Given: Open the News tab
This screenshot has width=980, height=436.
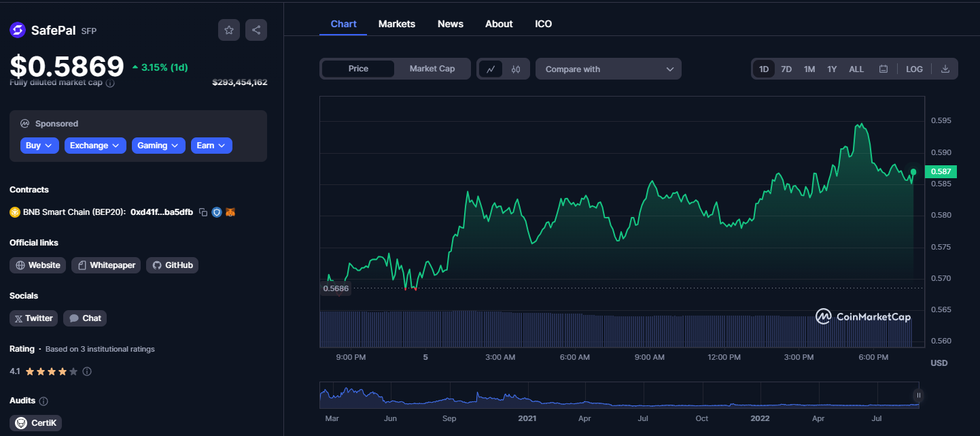Looking at the screenshot, I should 451,24.
